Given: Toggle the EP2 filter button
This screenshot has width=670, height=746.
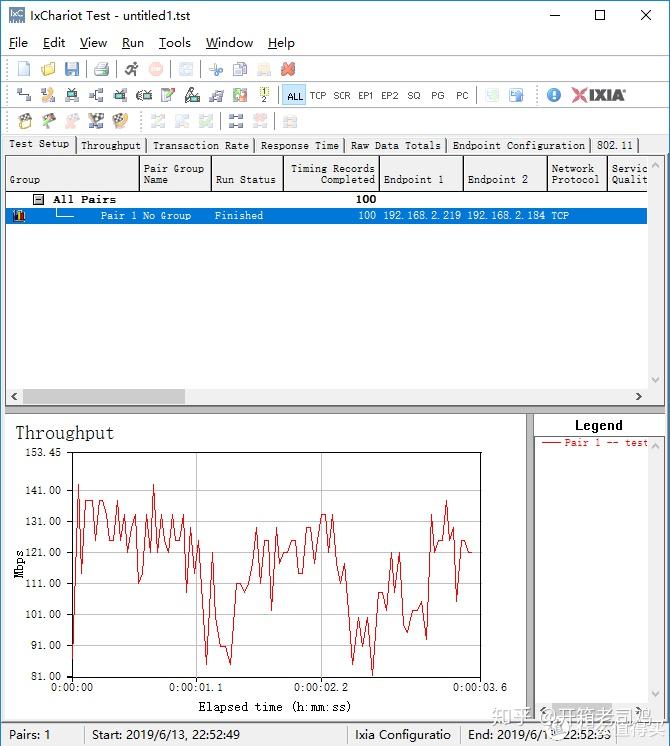Looking at the screenshot, I should click(x=390, y=96).
